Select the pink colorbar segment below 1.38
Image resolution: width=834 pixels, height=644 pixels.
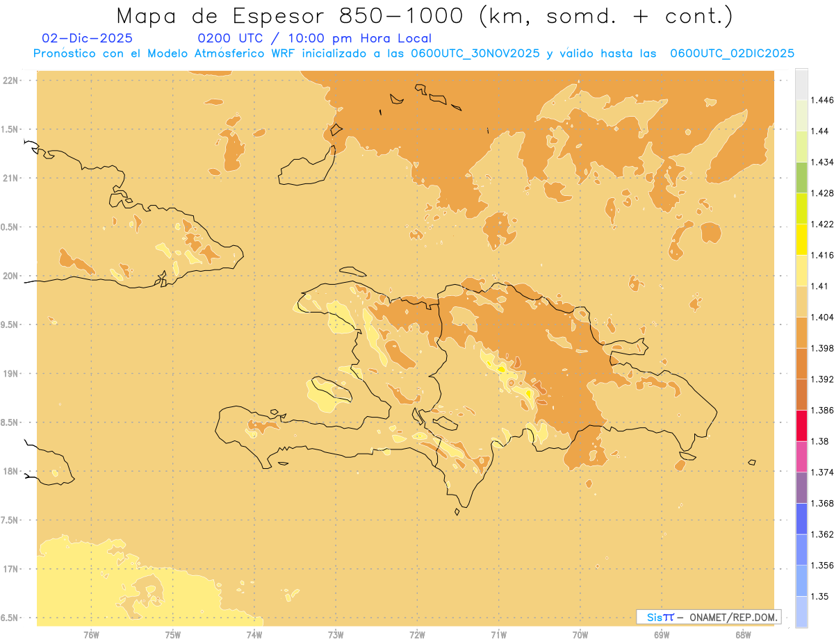point(801,456)
